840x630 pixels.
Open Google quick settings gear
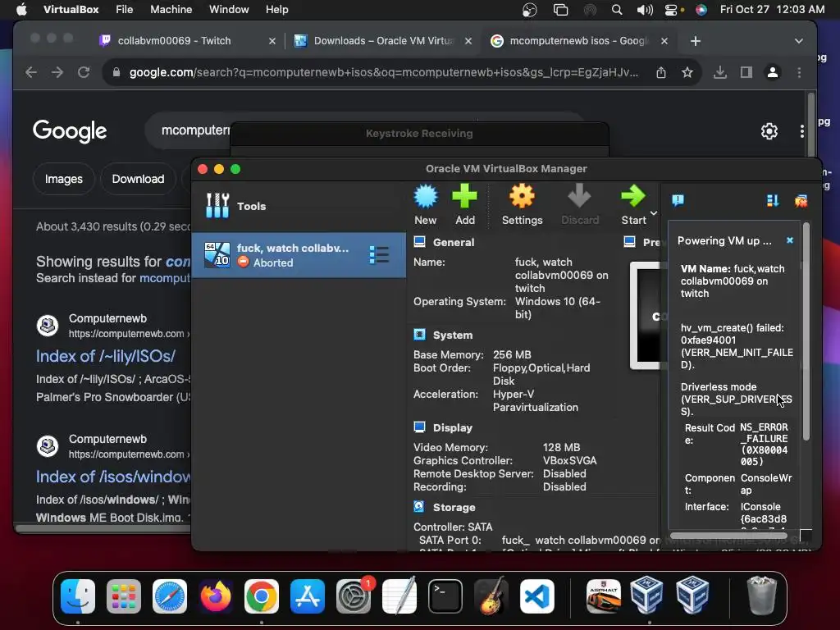point(769,131)
